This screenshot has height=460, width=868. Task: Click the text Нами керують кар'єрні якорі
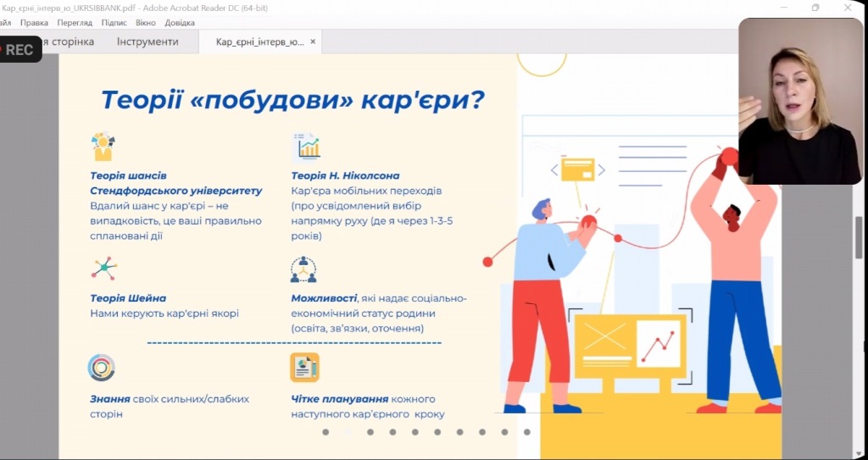coord(164,313)
